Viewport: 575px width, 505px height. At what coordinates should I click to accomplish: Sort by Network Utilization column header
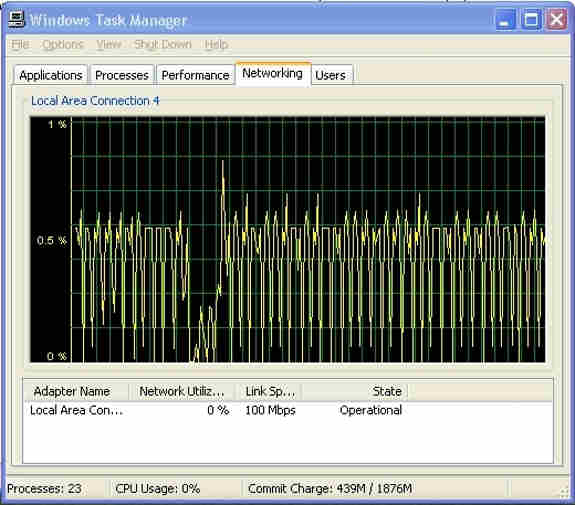tap(182, 391)
